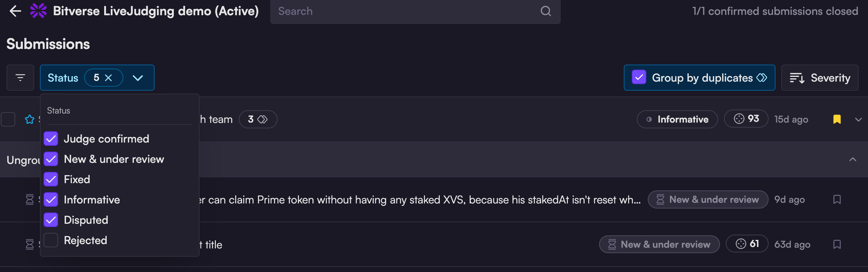Uncheck the Judge confirmed status

(51, 139)
